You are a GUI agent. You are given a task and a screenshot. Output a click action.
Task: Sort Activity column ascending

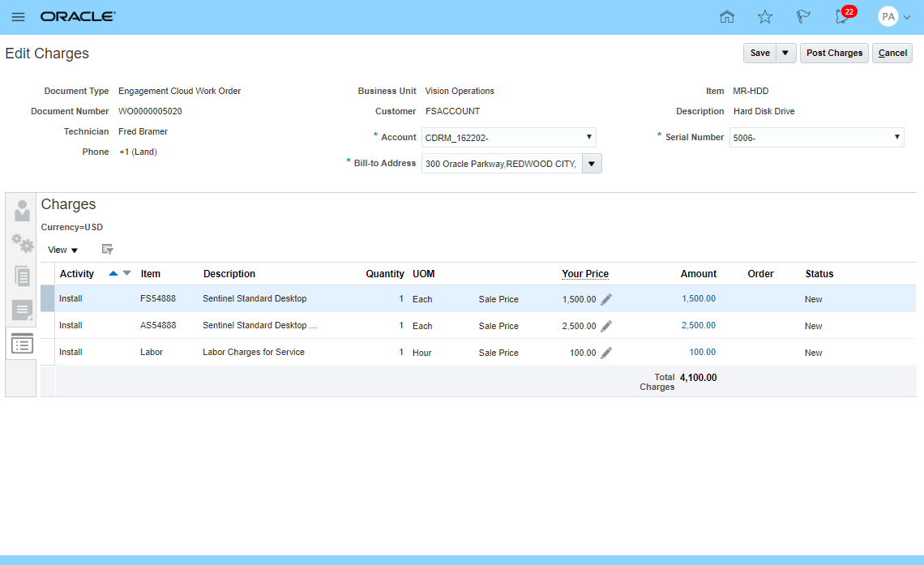pos(113,274)
